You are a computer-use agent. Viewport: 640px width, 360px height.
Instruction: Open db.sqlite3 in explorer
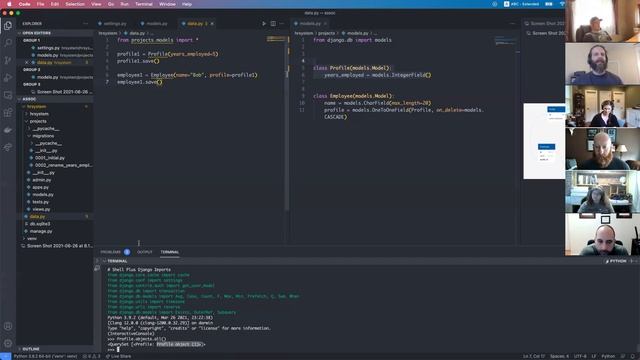pos(40,224)
